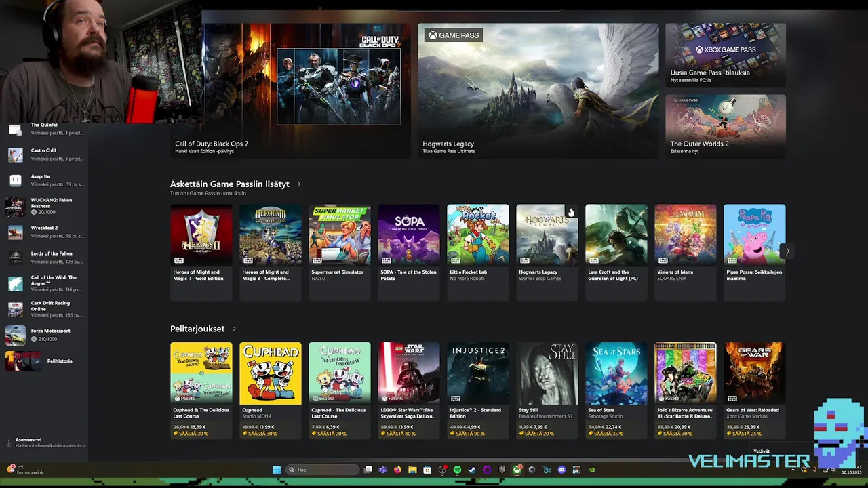The width and height of the screenshot is (868, 488).
Task: Open Heroes of Might and Magic 3 tile
Action: 270,252
